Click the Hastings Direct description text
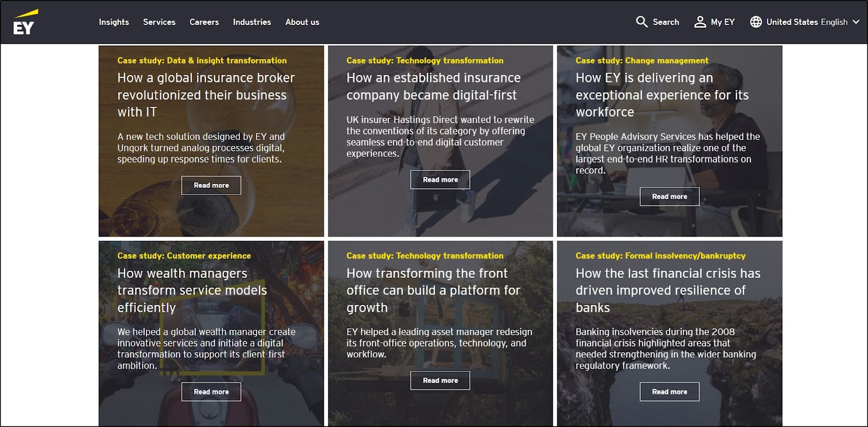This screenshot has width=868, height=427. (440, 137)
